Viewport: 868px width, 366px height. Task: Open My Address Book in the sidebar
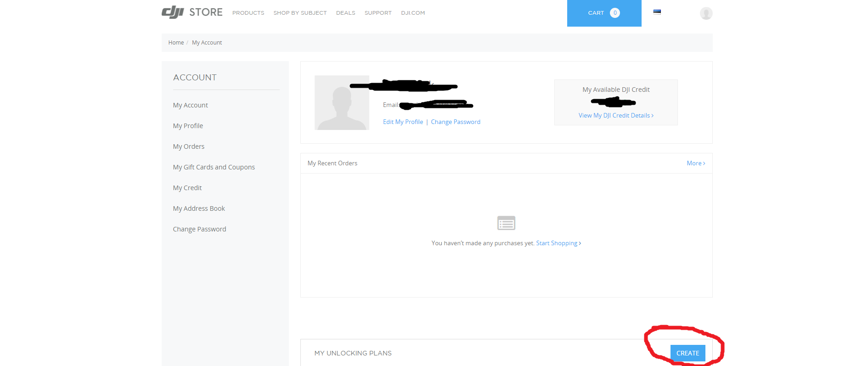199,208
